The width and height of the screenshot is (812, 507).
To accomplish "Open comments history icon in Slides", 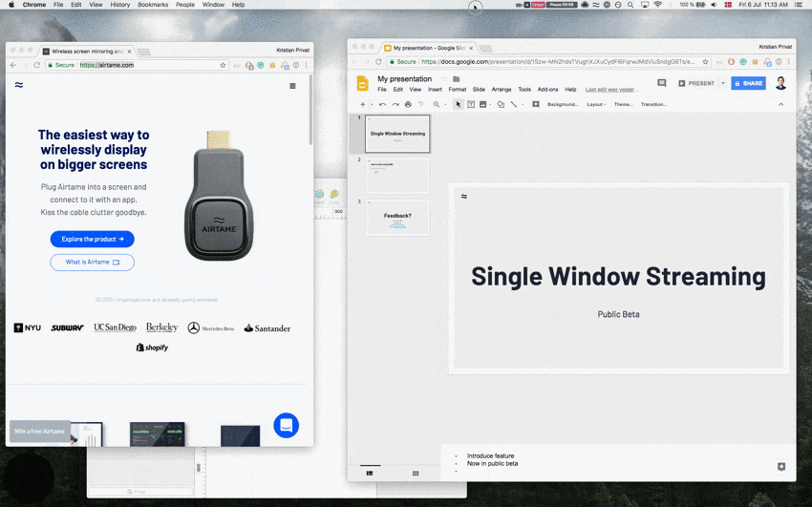I will (661, 83).
